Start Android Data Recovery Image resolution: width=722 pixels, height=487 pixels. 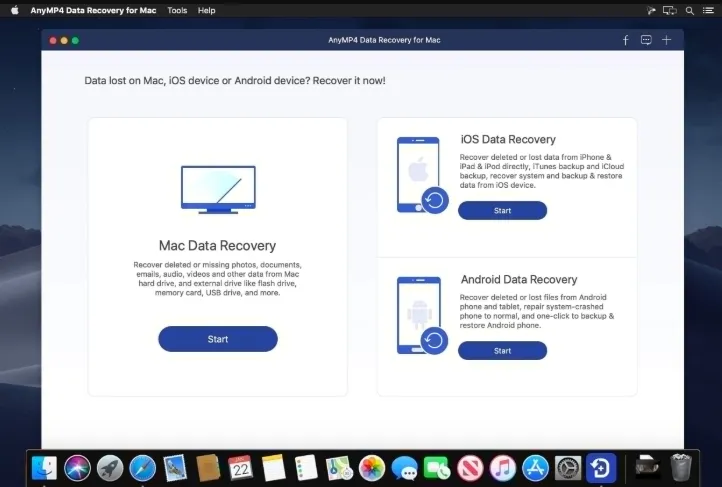(x=502, y=351)
